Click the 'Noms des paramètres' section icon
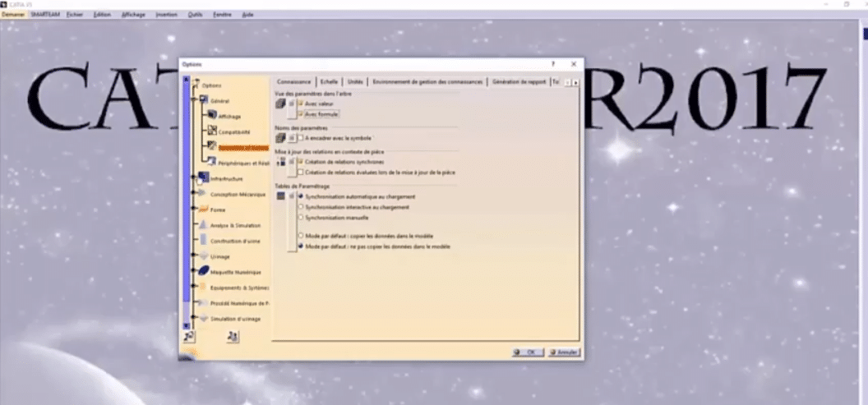Viewport: 868px width, 405px height. pos(280,137)
